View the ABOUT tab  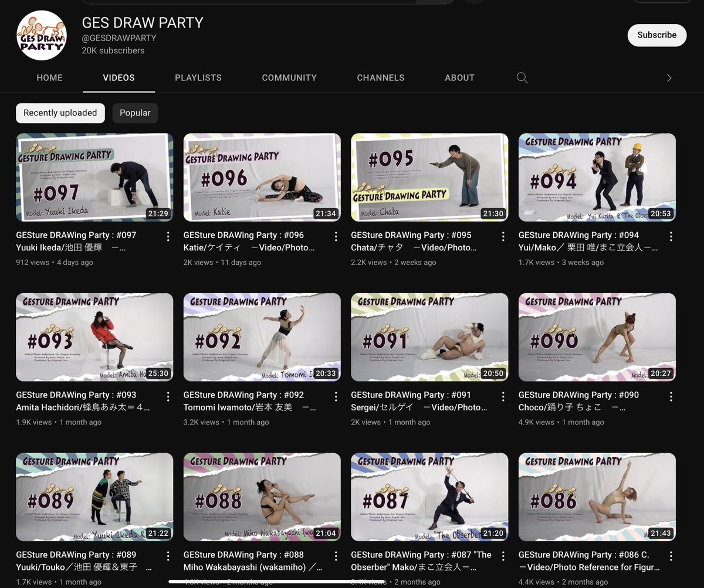click(459, 78)
